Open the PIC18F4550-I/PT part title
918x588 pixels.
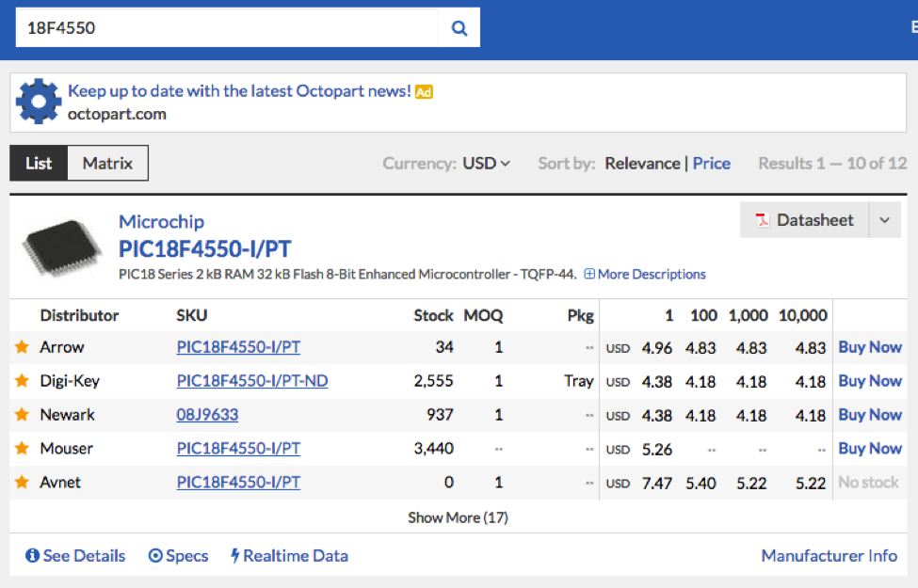pyautogui.click(x=205, y=249)
